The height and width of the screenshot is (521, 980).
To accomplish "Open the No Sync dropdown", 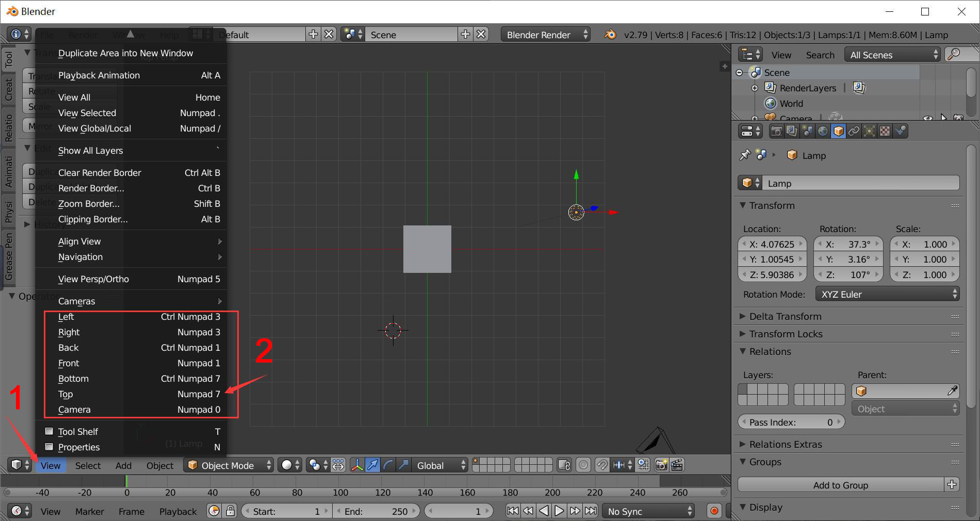I will tap(648, 511).
